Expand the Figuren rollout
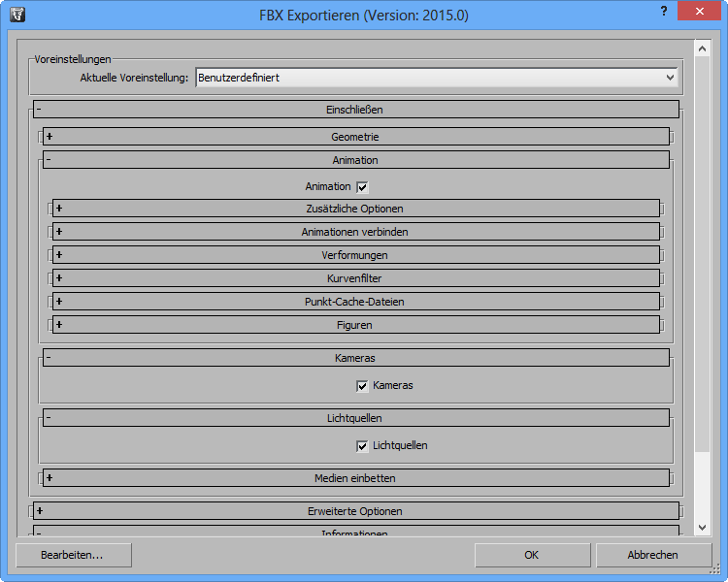This screenshot has height=582, width=728. point(356,324)
